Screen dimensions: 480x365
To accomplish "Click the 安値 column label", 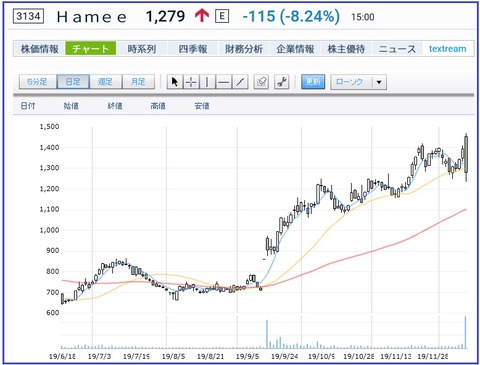I will point(202,106).
